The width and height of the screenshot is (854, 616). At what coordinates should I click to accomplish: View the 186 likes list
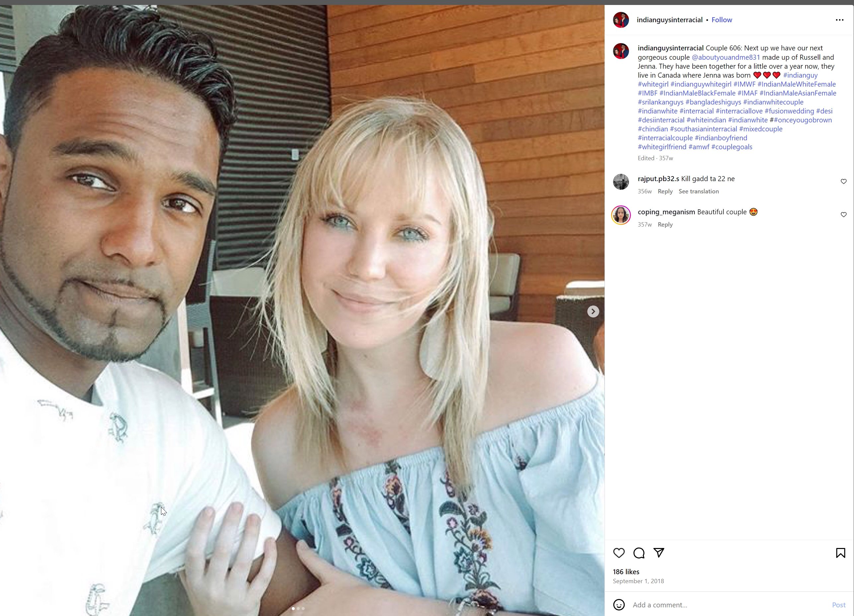[626, 572]
